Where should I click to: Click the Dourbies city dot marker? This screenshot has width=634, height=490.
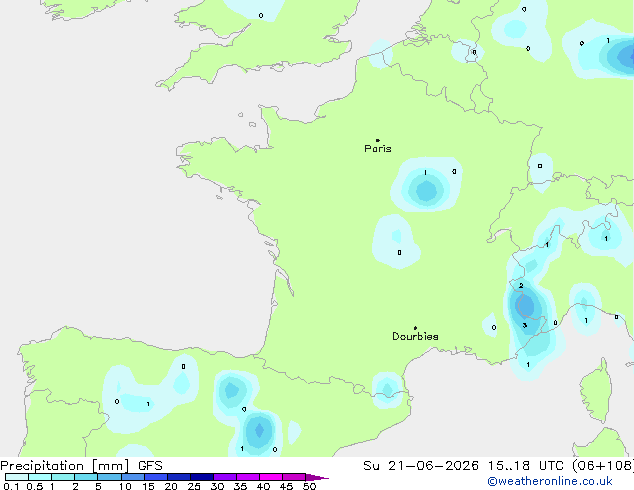(x=415, y=328)
